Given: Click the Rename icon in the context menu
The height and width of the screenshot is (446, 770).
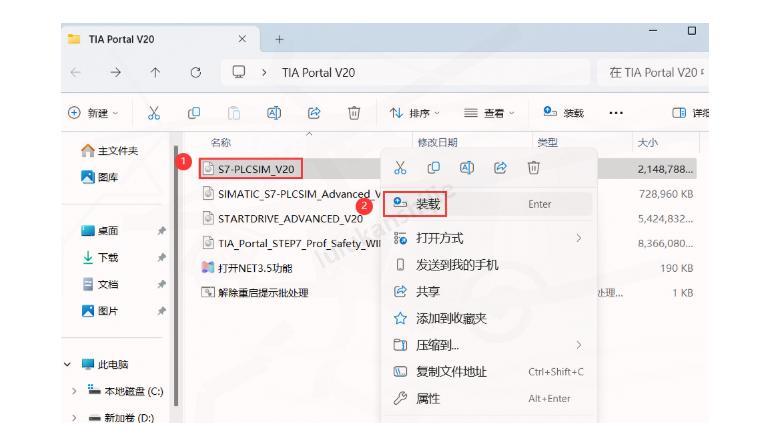Looking at the screenshot, I should pos(467,168).
